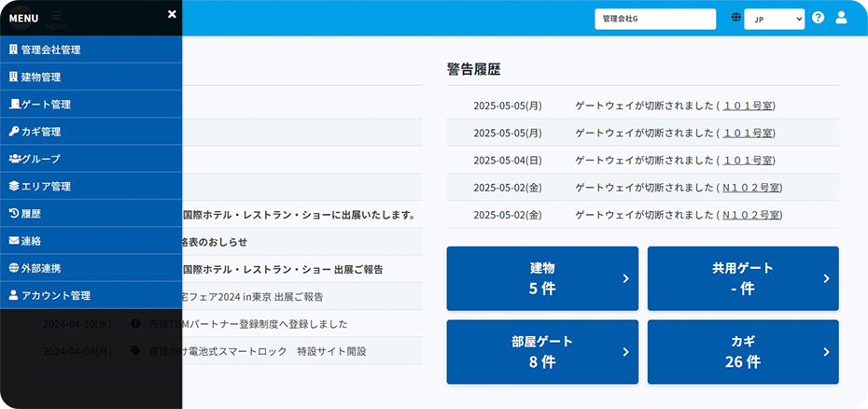Click the envelope icon for 連絡
The width and height of the screenshot is (868, 409).
pyautogui.click(x=14, y=241)
